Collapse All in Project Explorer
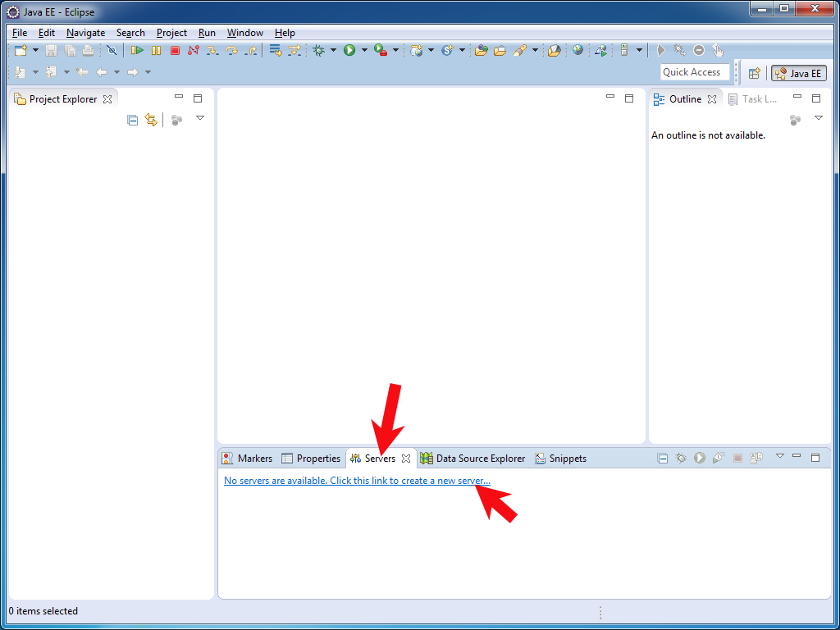 point(132,120)
